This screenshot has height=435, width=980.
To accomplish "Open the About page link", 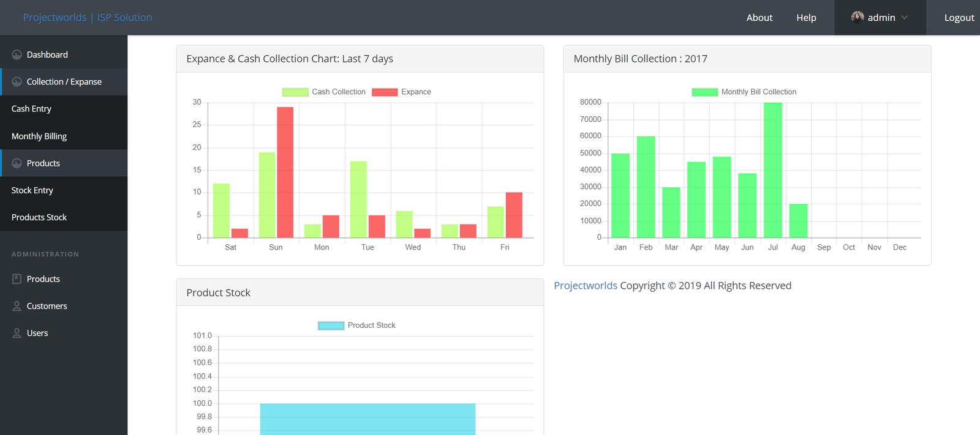I will click(x=759, y=18).
